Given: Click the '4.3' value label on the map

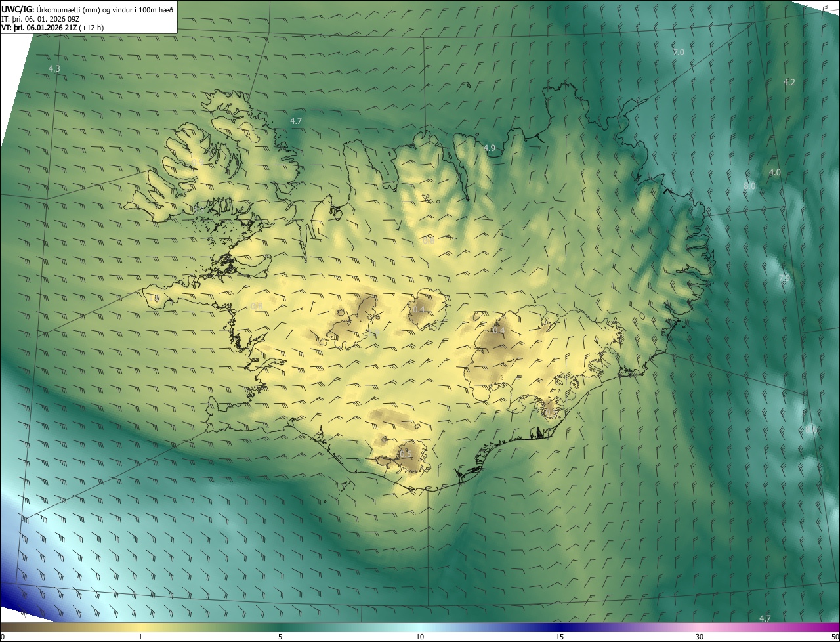Looking at the screenshot, I should click(54, 69).
